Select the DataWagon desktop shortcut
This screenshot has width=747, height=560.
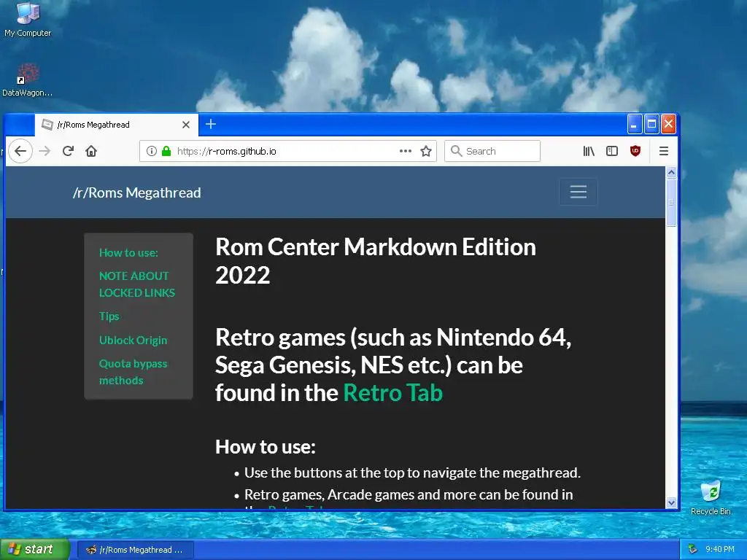click(x=27, y=80)
